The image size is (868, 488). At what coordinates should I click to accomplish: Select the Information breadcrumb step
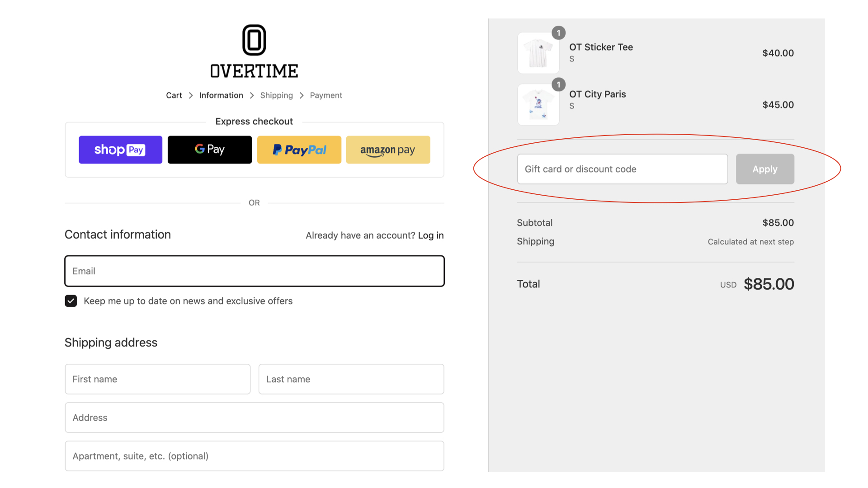point(221,95)
